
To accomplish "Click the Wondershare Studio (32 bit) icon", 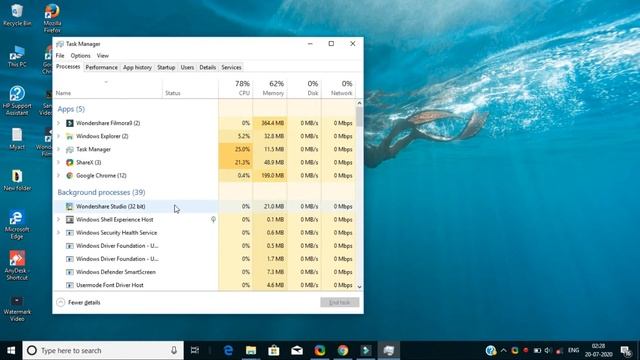I will coord(70,207).
